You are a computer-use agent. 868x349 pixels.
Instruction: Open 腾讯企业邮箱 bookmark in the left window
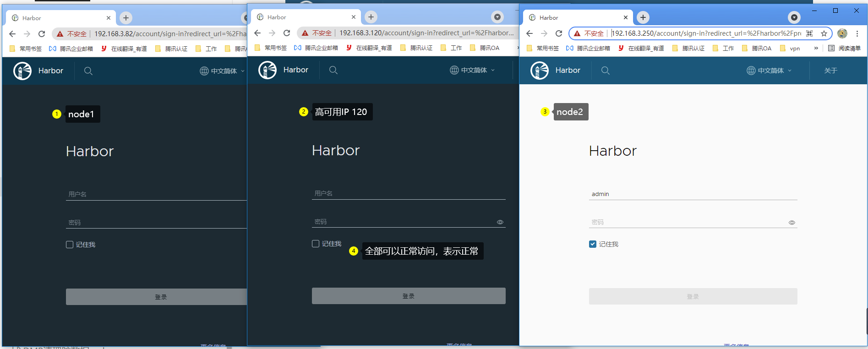tap(71, 49)
